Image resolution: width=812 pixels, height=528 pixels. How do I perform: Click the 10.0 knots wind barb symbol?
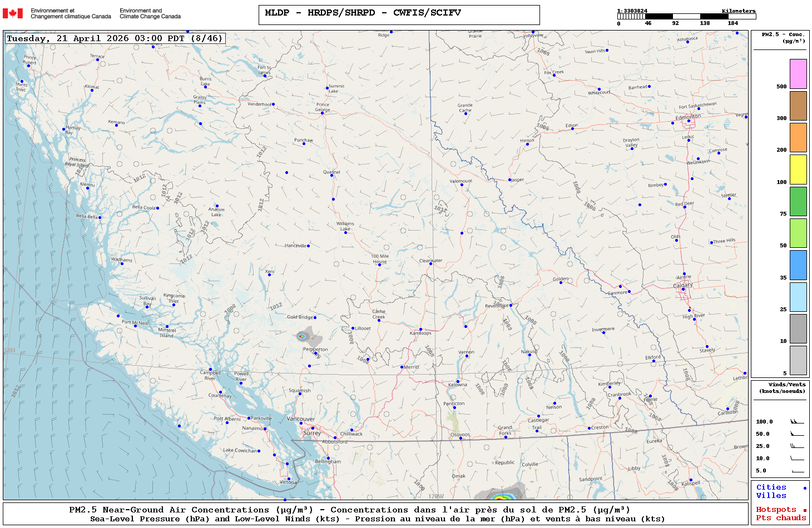[x=797, y=459]
